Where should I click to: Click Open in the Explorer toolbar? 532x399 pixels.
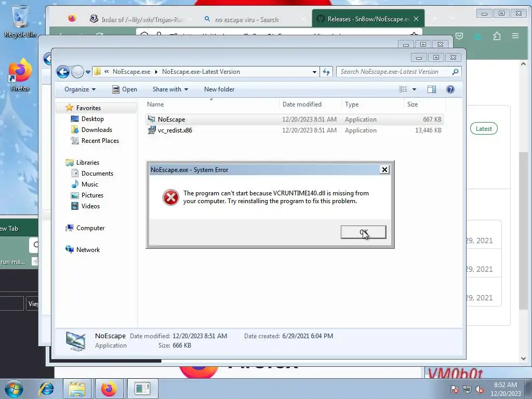[125, 89]
